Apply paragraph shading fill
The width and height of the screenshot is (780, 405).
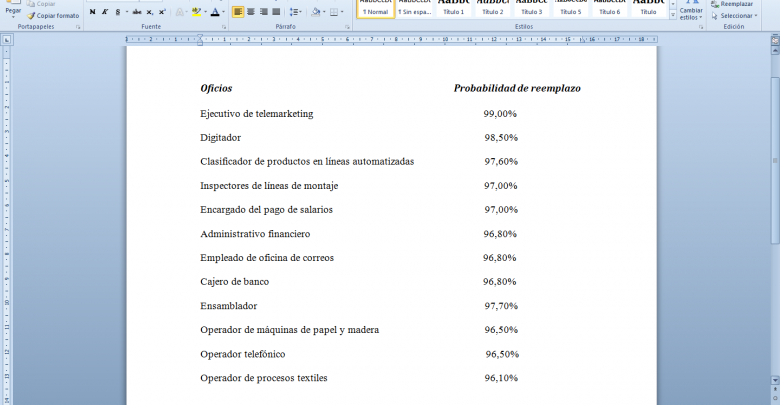tap(315, 12)
